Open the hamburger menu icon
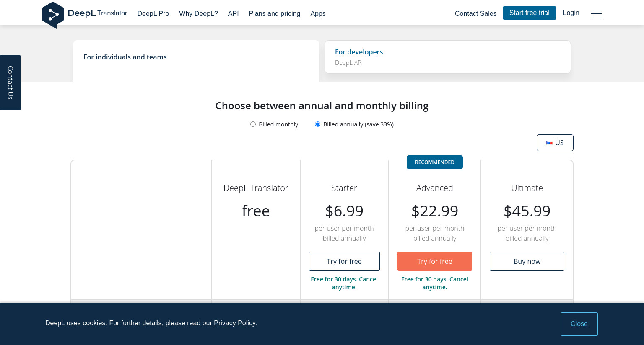 [596, 13]
